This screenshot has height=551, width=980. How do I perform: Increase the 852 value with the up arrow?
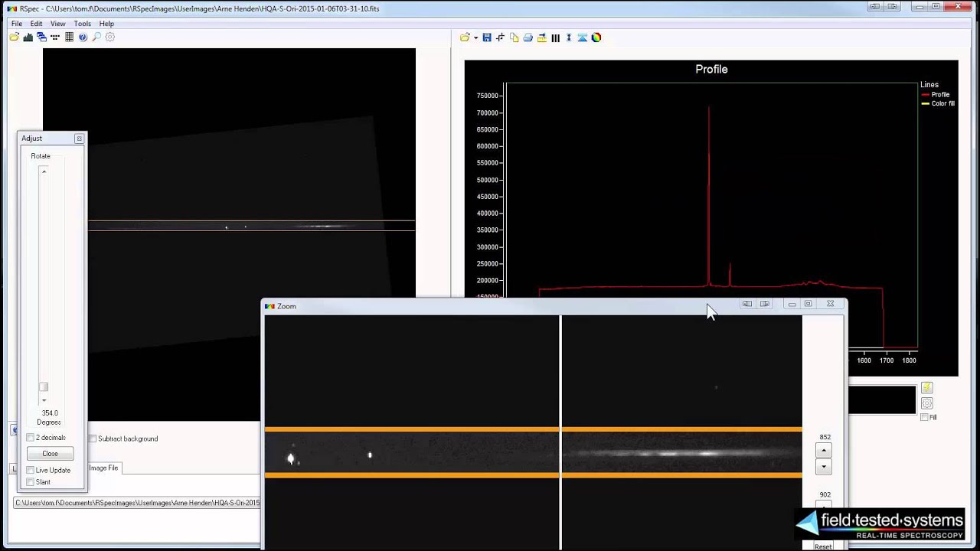[x=824, y=451]
